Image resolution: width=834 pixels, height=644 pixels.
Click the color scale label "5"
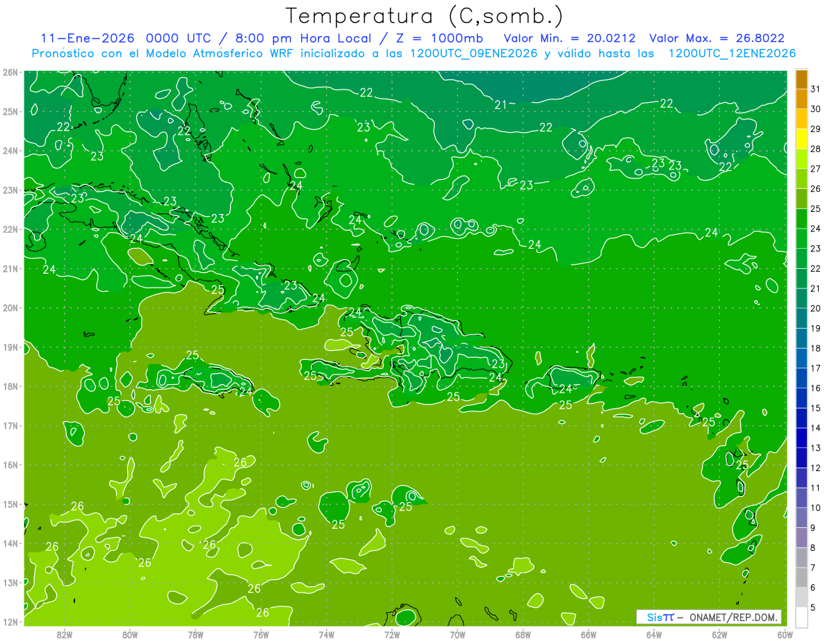[x=813, y=607]
